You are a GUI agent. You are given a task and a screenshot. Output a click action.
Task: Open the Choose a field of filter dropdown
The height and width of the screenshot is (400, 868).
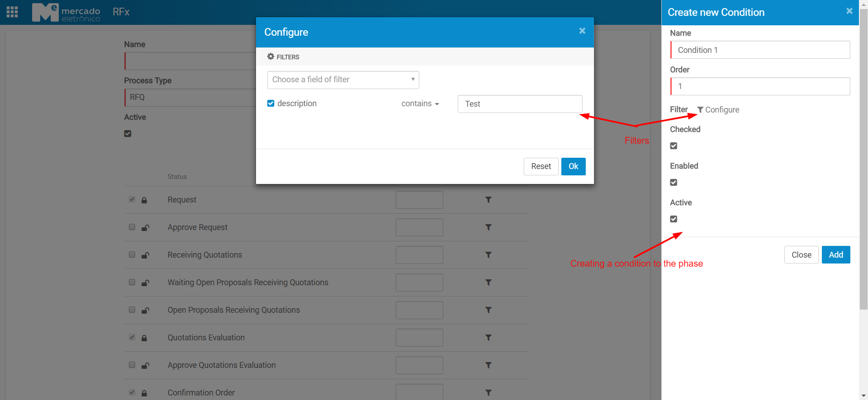[343, 80]
